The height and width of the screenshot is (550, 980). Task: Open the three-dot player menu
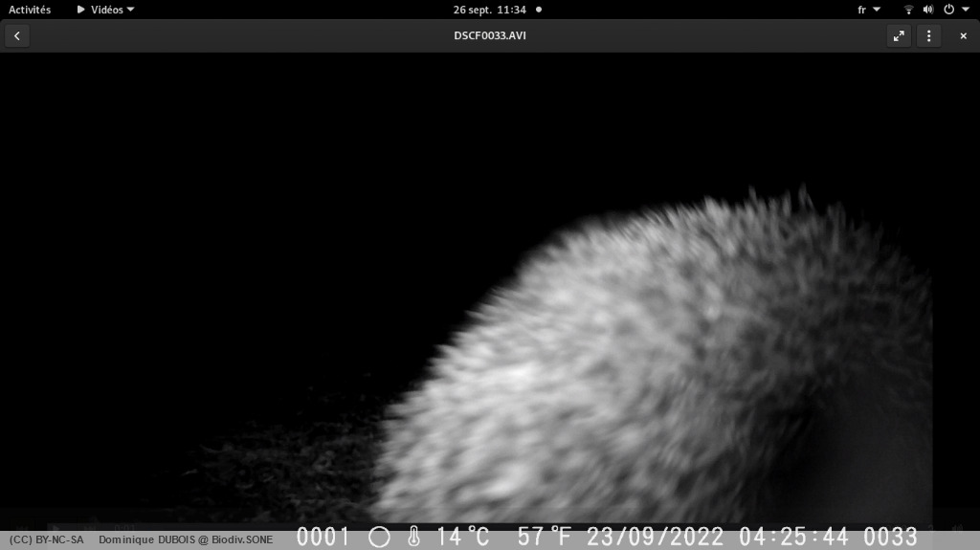point(927,36)
